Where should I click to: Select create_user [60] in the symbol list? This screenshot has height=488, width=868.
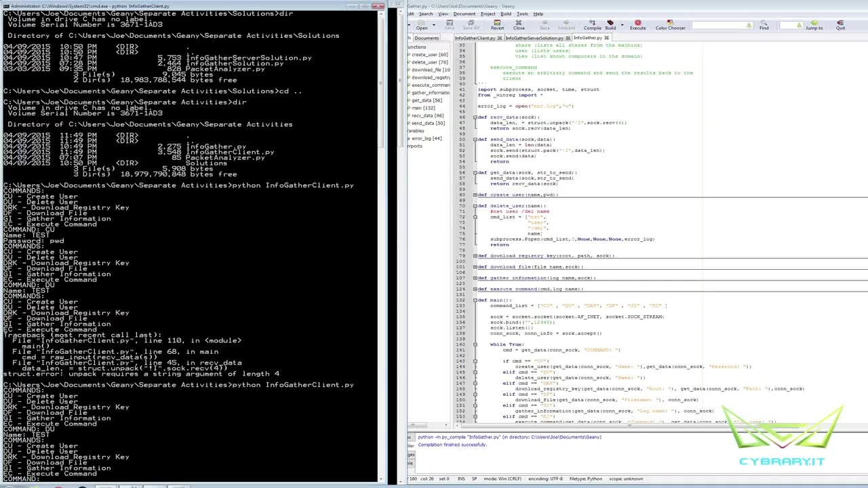[430, 54]
